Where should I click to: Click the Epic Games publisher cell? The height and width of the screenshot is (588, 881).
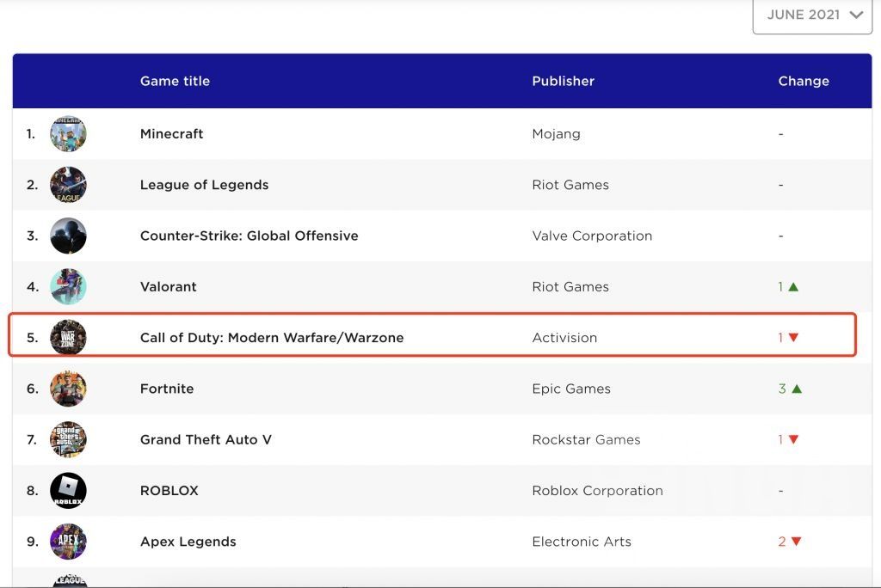[571, 389]
